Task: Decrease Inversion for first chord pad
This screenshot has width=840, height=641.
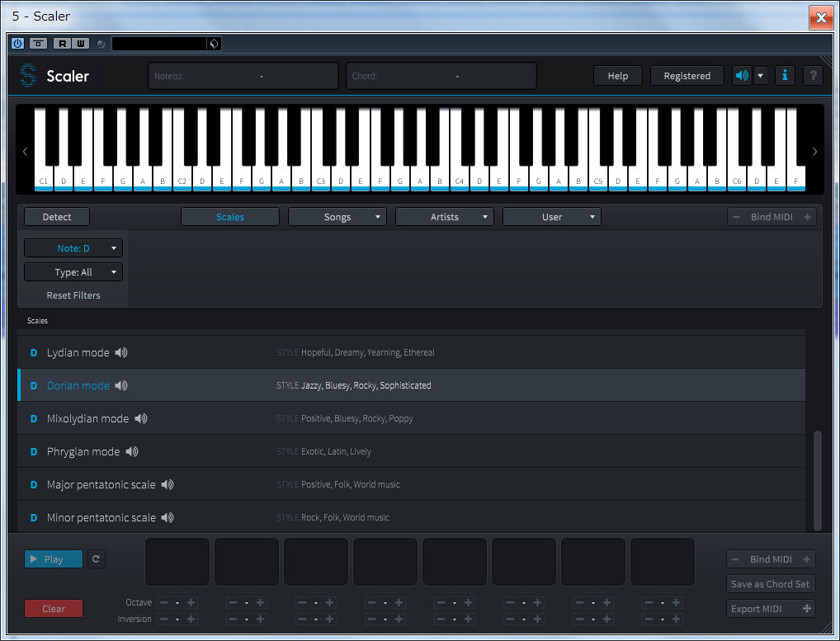Action: pyautogui.click(x=164, y=619)
